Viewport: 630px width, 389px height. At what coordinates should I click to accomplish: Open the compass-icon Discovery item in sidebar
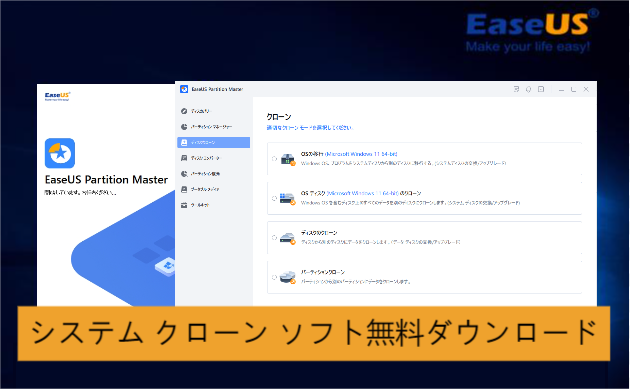[195, 111]
